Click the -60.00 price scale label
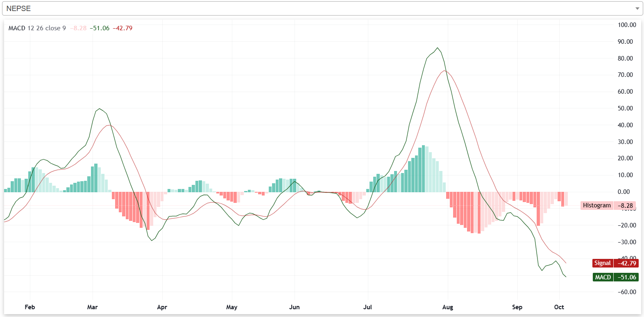Image resolution: width=644 pixels, height=317 pixels. tap(627, 292)
